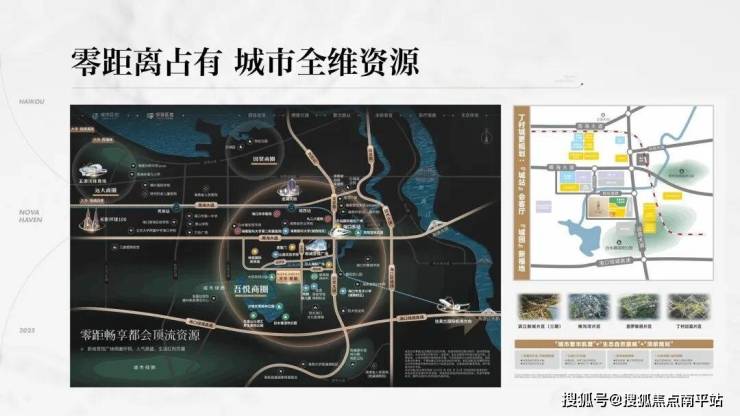This screenshot has height=416, width=740.
Task: Click the white stadium icon above 远大商圈
Action: 93,171
